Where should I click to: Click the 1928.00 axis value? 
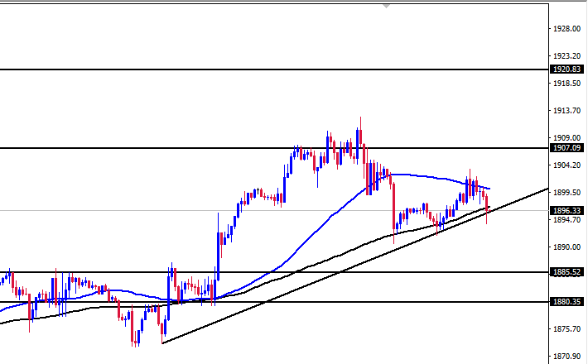click(x=567, y=29)
